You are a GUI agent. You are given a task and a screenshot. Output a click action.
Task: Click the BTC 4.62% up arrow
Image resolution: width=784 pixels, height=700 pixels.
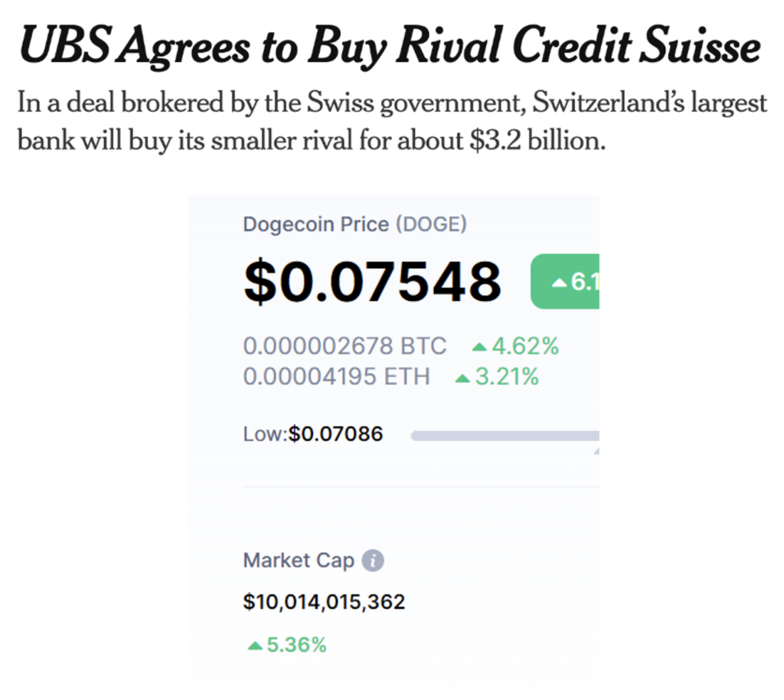(x=479, y=346)
